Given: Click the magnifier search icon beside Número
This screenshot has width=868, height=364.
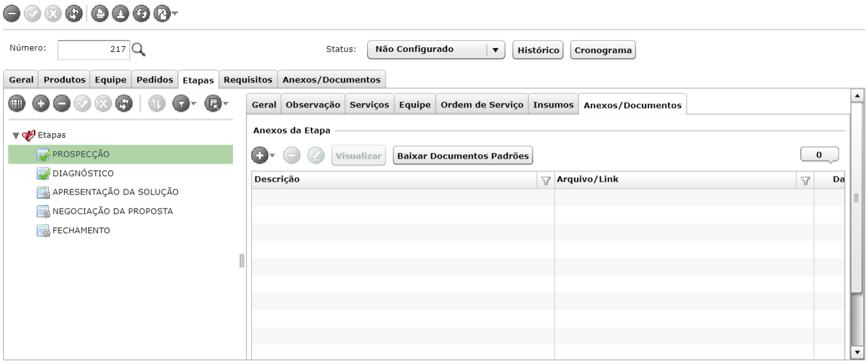Looking at the screenshot, I should click(x=139, y=49).
